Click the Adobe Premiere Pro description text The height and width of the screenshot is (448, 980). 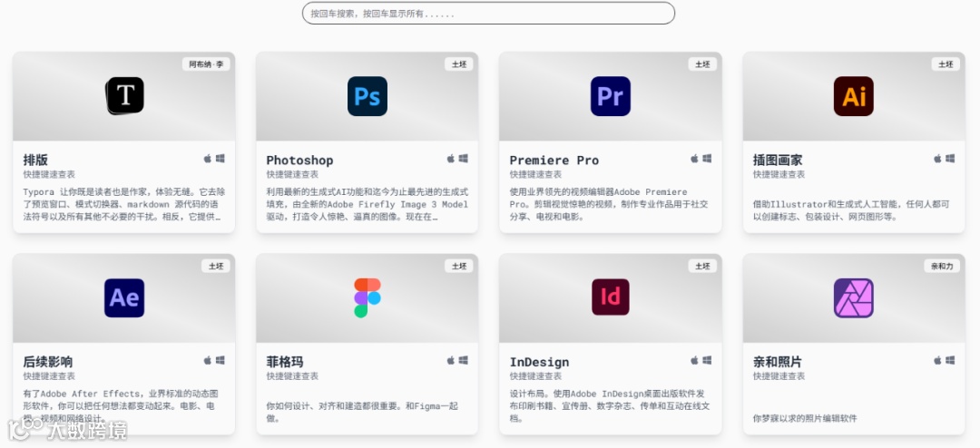(x=610, y=204)
